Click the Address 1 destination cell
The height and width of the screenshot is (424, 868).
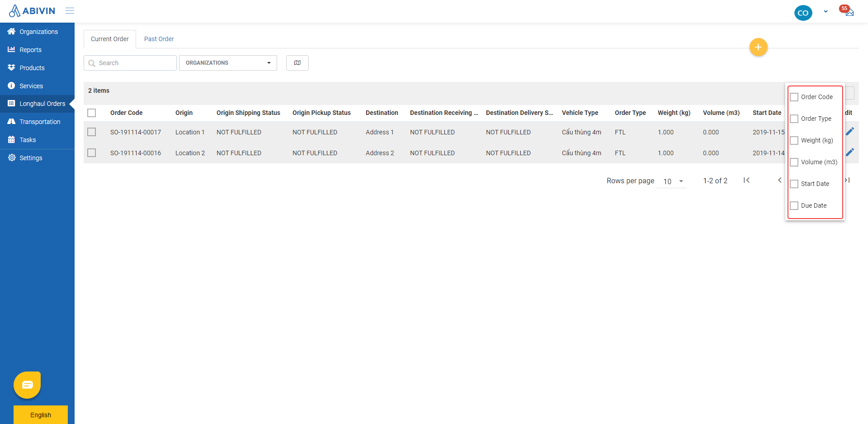(x=380, y=132)
